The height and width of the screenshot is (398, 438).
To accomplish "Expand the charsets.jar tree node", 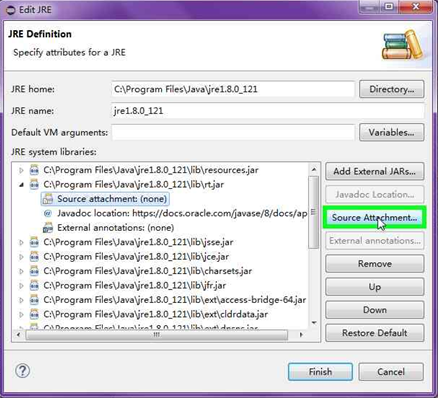I will [21, 271].
